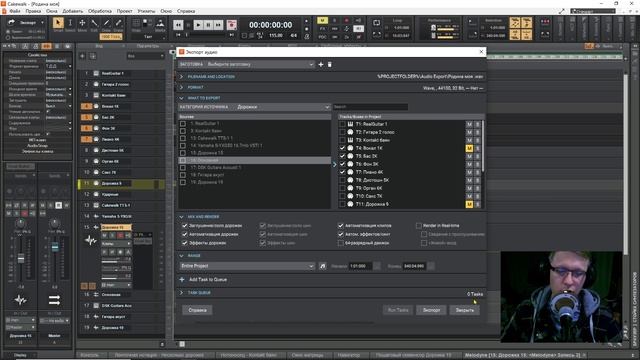640x360 pixels.
Task: Click the set-range-from-selection icon
Action: (x=322, y=266)
